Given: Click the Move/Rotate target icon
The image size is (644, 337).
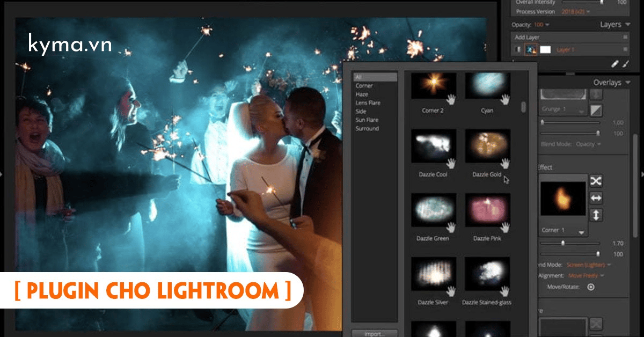Looking at the screenshot, I should [x=591, y=287].
